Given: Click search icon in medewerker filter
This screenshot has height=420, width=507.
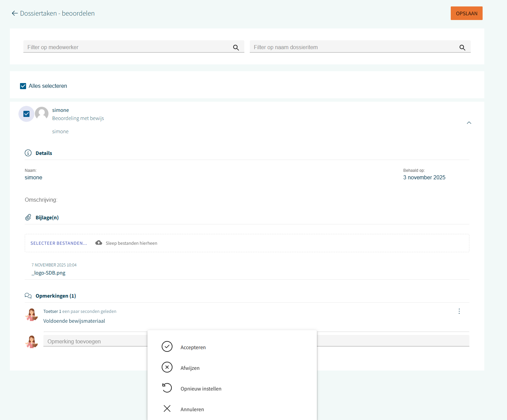Looking at the screenshot, I should (x=236, y=47).
